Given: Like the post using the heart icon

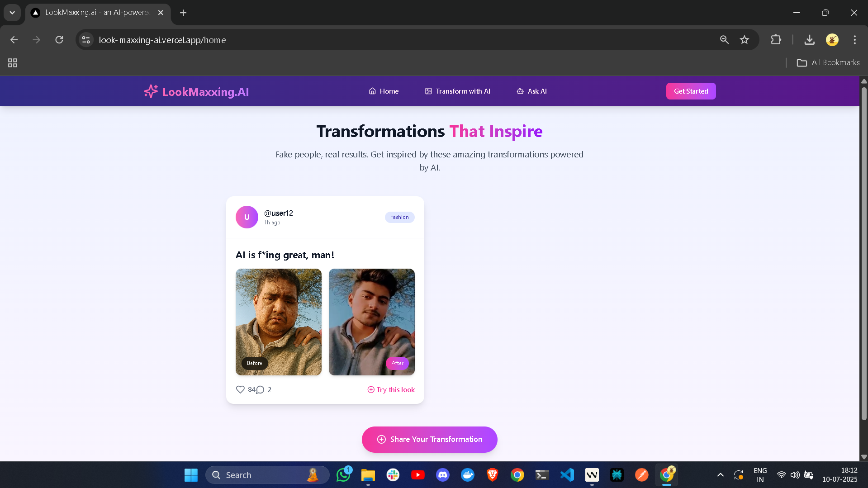Looking at the screenshot, I should [x=240, y=389].
